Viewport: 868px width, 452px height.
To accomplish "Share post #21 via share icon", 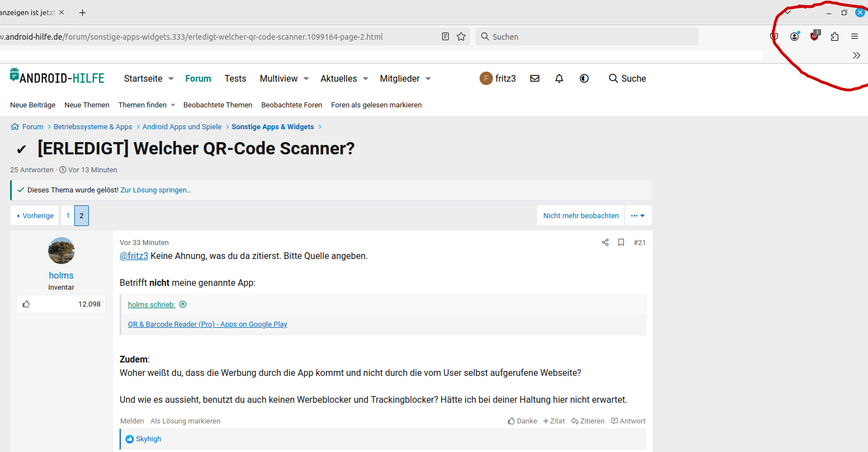I will click(x=605, y=242).
